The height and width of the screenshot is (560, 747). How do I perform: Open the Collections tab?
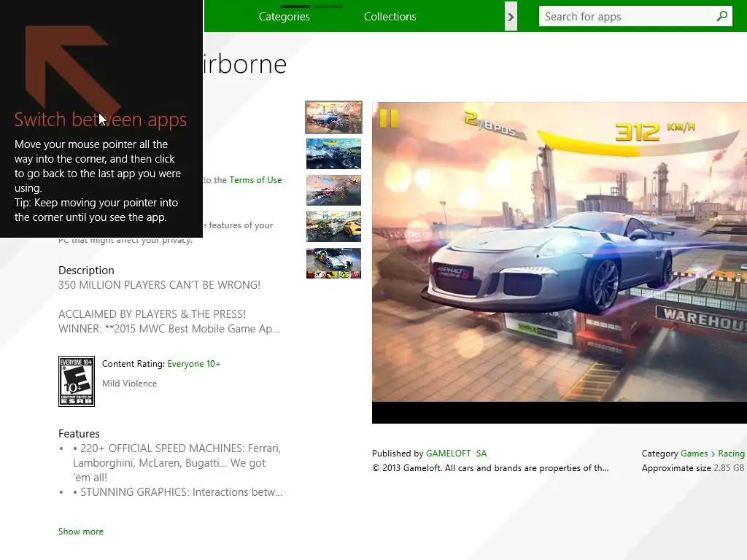pyautogui.click(x=390, y=17)
